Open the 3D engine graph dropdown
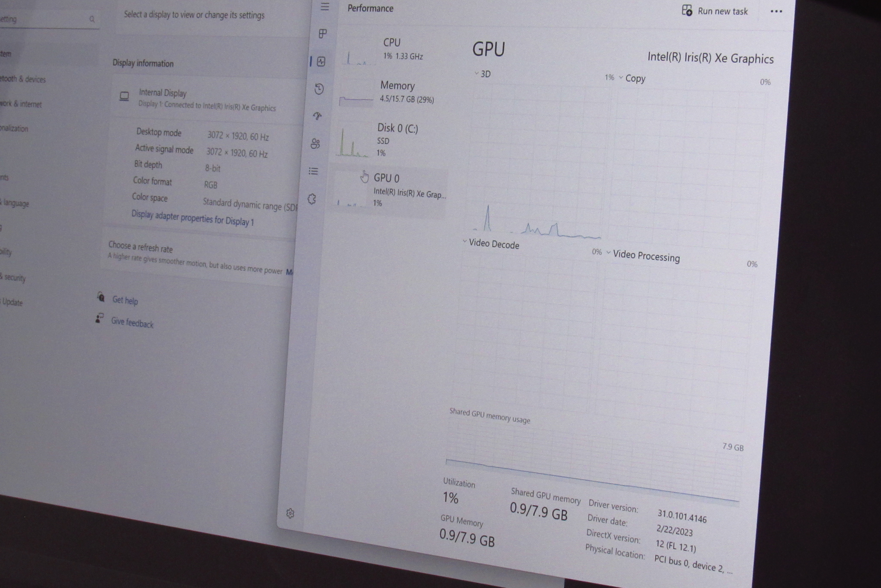Image resolution: width=881 pixels, height=588 pixels. [x=483, y=74]
